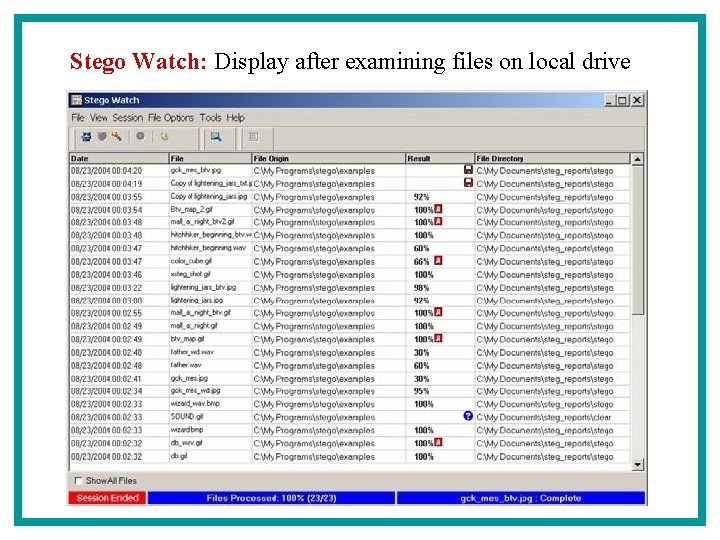
Task: Select the gck_mes_wd.jpg file name
Action: point(196,391)
